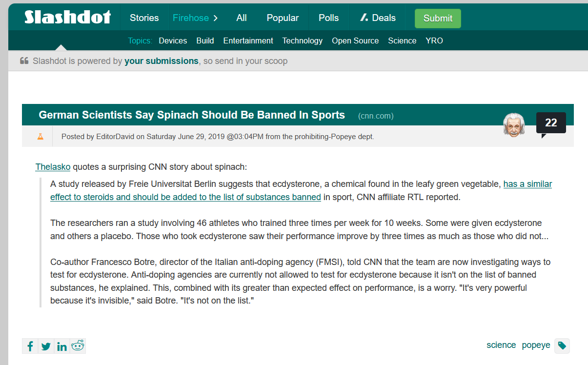Switch to the Popular tab
This screenshot has height=365, width=588.
[283, 18]
